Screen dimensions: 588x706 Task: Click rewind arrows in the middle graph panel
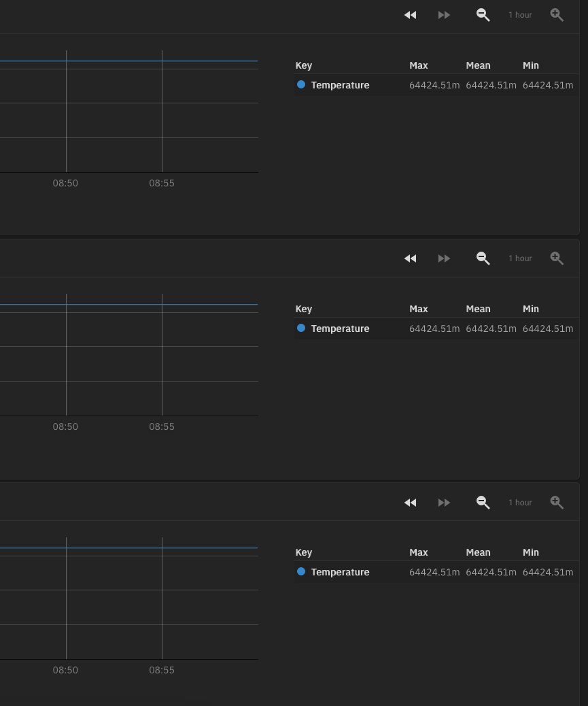tap(411, 258)
